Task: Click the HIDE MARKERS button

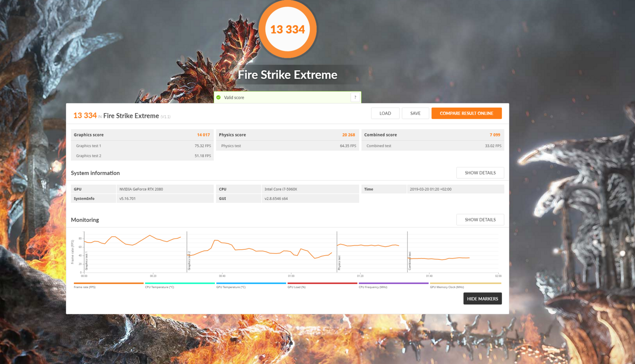Action: coord(482,299)
